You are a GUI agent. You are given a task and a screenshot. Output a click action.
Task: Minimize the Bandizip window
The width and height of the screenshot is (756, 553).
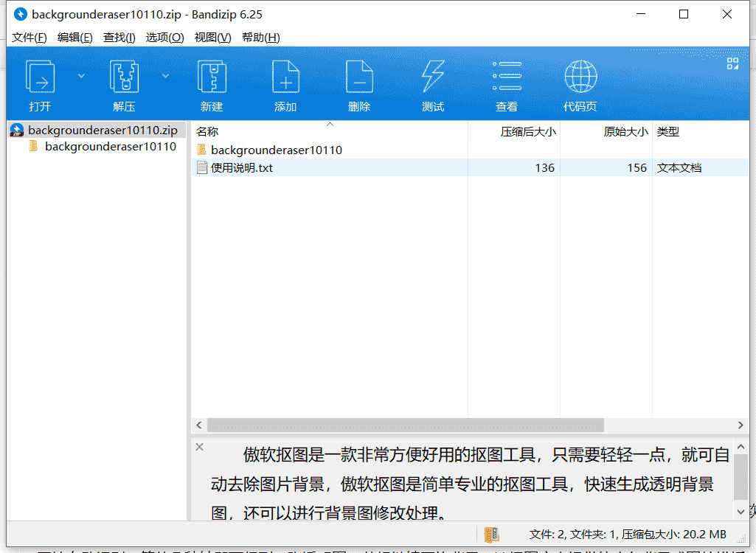tap(641, 14)
